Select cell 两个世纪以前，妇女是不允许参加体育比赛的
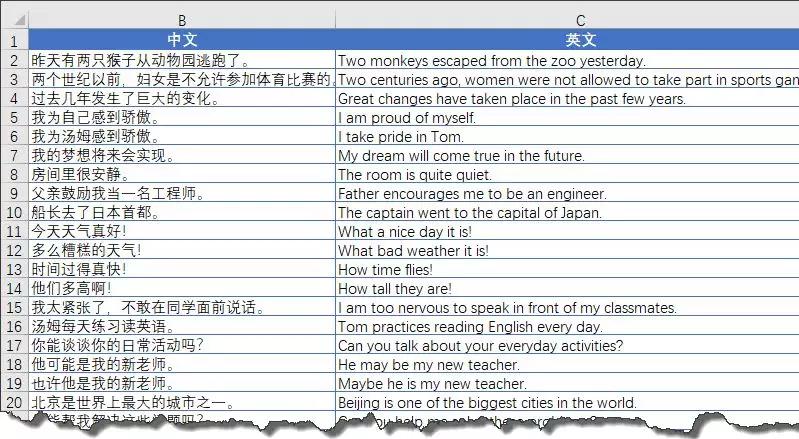The width and height of the screenshot is (799, 439). [x=182, y=79]
